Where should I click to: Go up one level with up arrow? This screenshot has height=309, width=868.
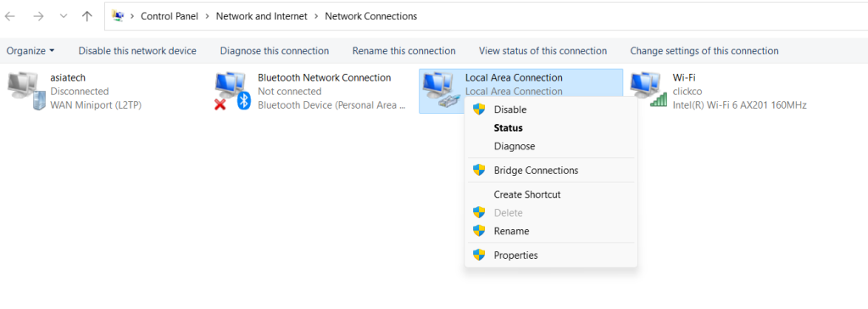(87, 16)
